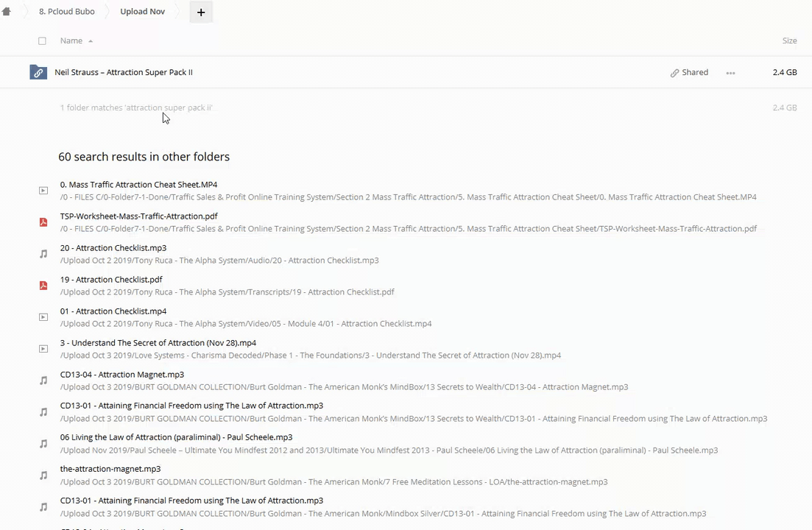This screenshot has height=530, width=812.
Task: Sort files by Size column
Action: (789, 41)
